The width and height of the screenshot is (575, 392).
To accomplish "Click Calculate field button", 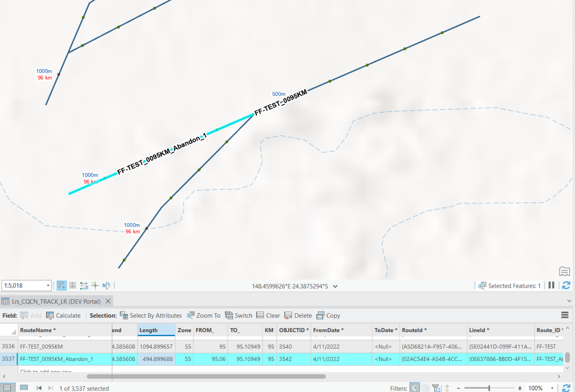I will (63, 315).
